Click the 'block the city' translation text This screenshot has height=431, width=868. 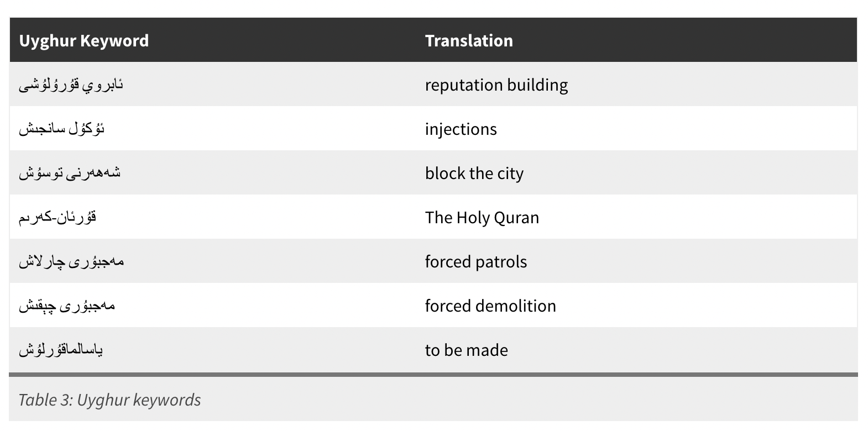474,173
